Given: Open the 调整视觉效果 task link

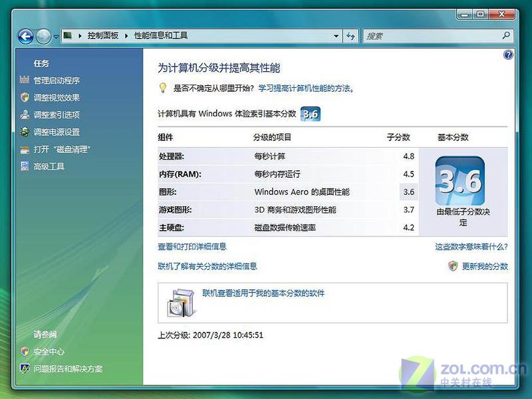Looking at the screenshot, I should pyautogui.click(x=57, y=98).
